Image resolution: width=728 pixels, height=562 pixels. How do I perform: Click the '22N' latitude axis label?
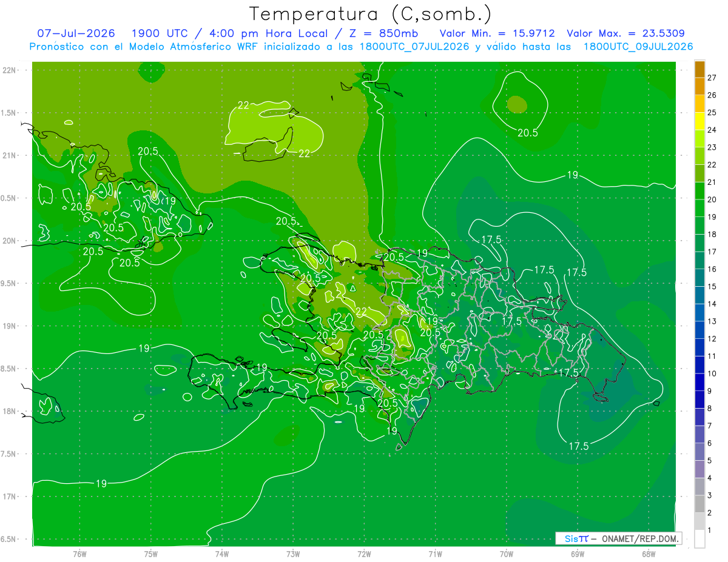(x=9, y=70)
